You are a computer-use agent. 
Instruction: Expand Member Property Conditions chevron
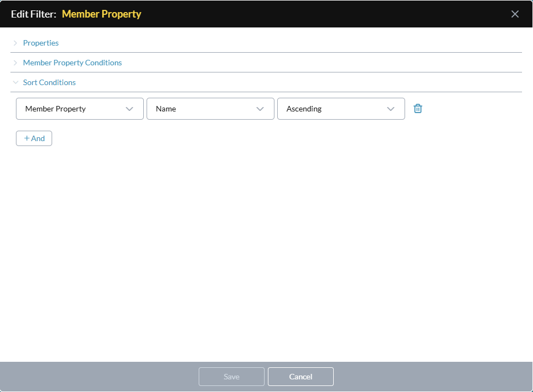(x=15, y=63)
